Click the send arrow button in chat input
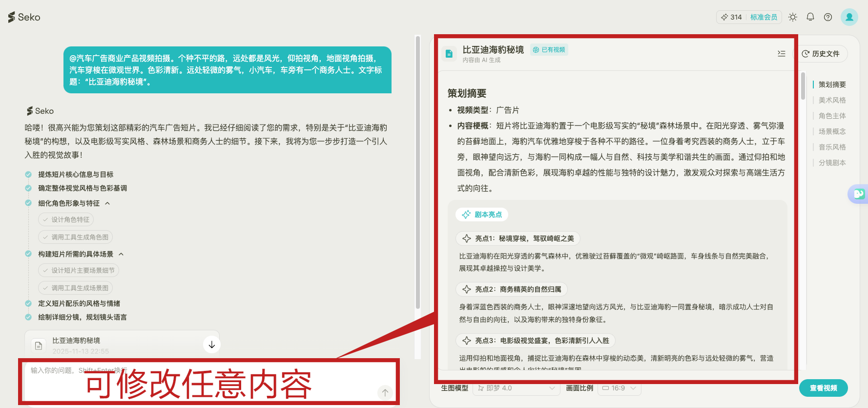Viewport: 868px width, 408px height. [x=385, y=392]
